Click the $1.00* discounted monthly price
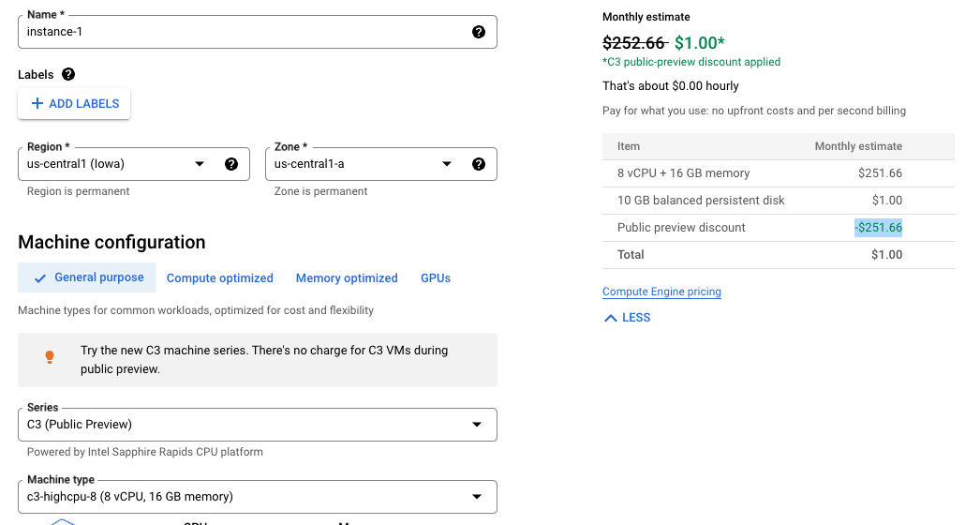 pyautogui.click(x=699, y=43)
